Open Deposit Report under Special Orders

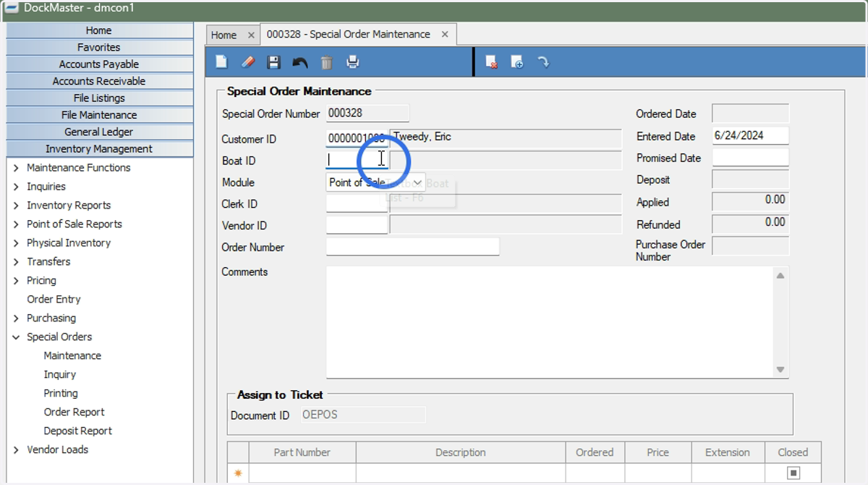pos(77,431)
